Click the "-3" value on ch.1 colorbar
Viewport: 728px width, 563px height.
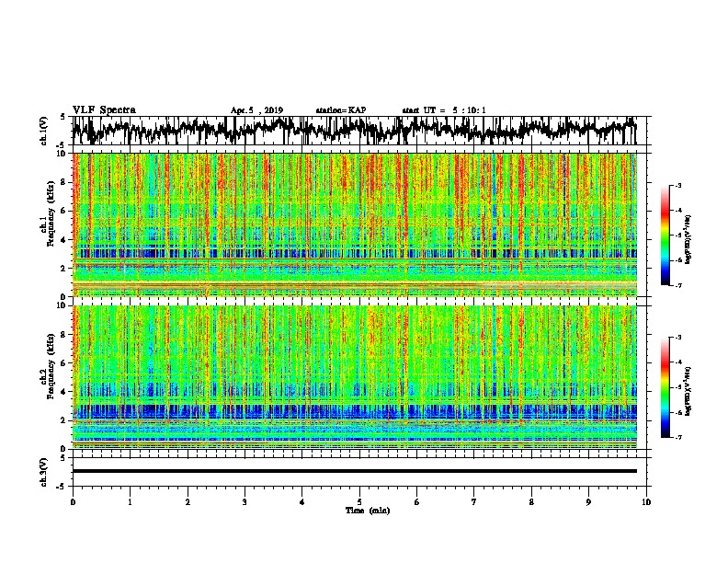678,185
